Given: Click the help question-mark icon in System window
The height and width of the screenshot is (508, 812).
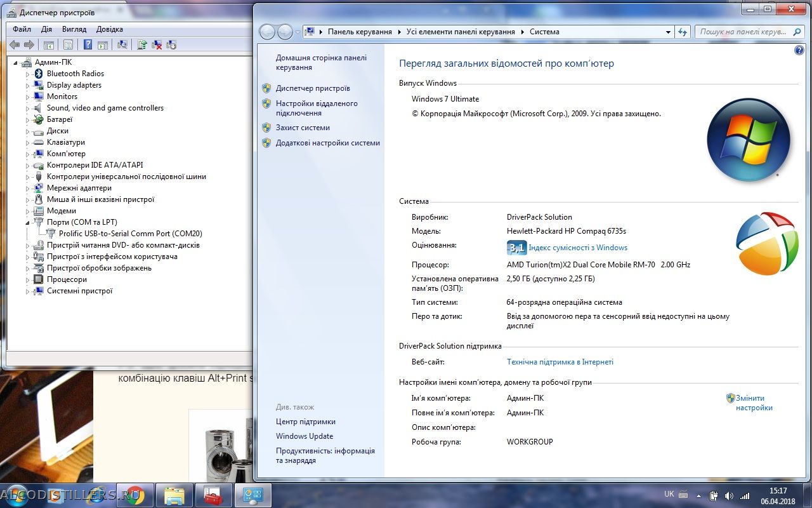Looking at the screenshot, I should (799, 50).
